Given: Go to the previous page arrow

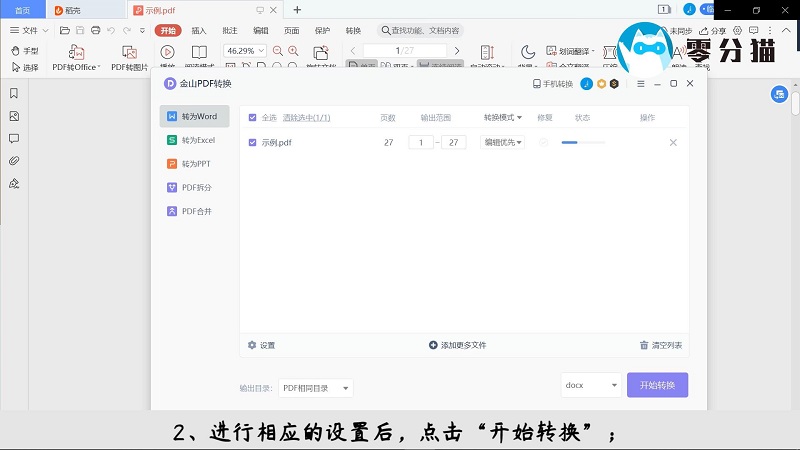Looking at the screenshot, I should pyautogui.click(x=353, y=51).
